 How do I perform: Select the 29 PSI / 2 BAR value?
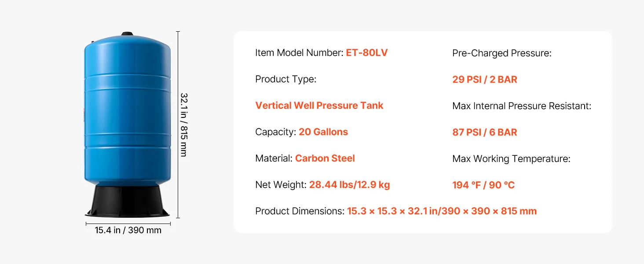pyautogui.click(x=484, y=80)
